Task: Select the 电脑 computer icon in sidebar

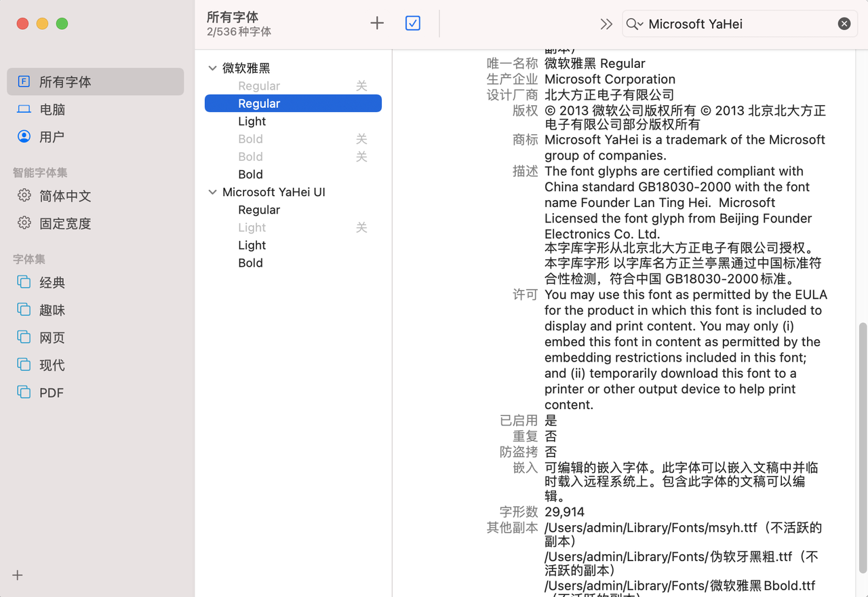Action: pyautogui.click(x=24, y=109)
